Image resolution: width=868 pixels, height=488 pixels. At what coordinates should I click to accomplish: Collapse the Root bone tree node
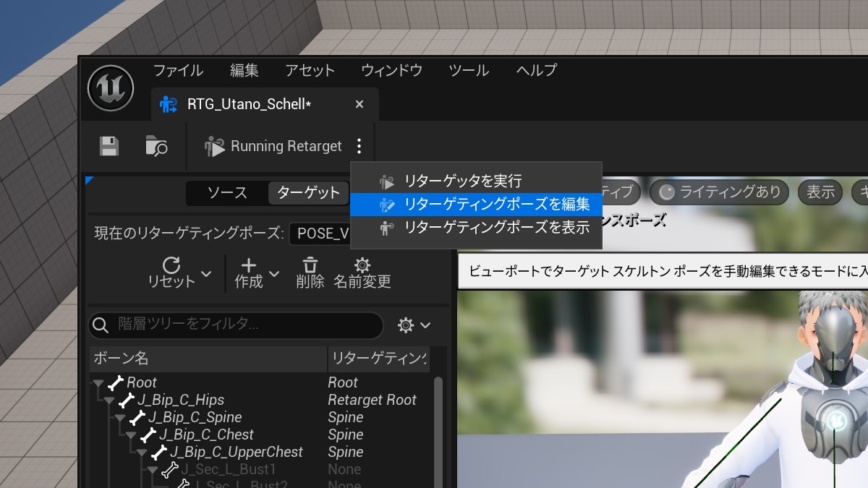[x=98, y=383]
